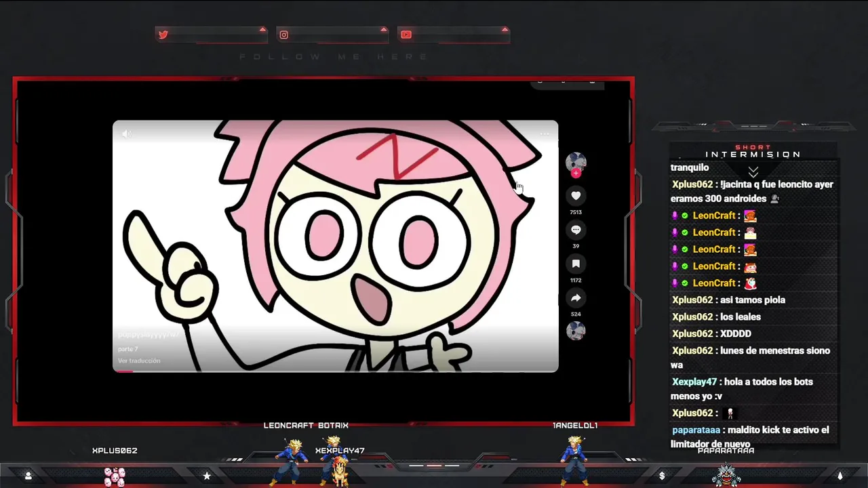The image size is (868, 488).
Task: Click the 7513 likes count
Action: click(x=576, y=212)
